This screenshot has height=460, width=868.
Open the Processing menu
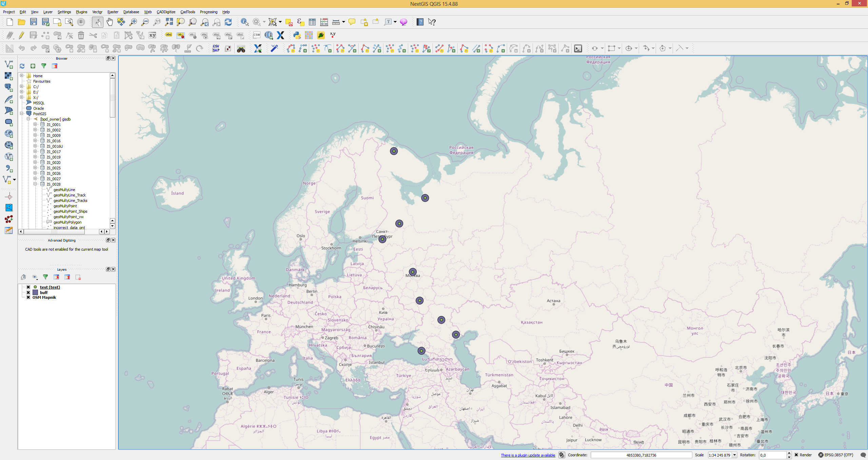coord(209,12)
